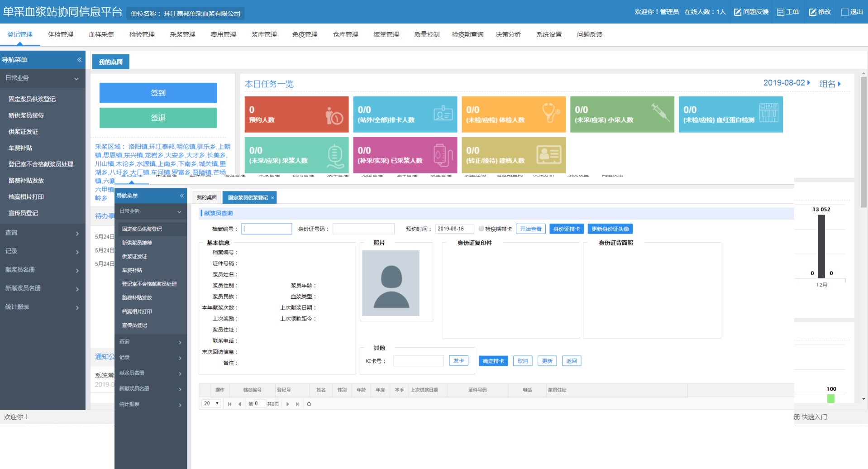Screen dimensions: 868x469
Task: Click the stethoscope icon on 体检人数 tile
Action: point(551,113)
